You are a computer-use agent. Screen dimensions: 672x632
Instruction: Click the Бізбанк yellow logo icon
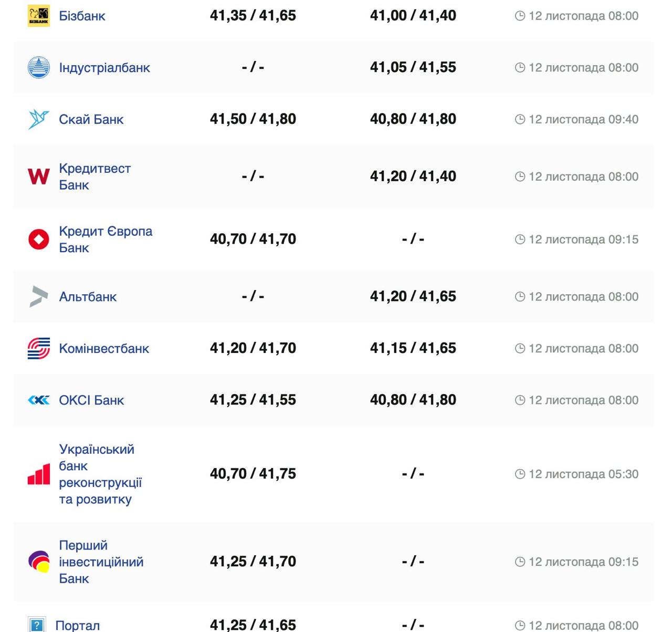coord(38,16)
